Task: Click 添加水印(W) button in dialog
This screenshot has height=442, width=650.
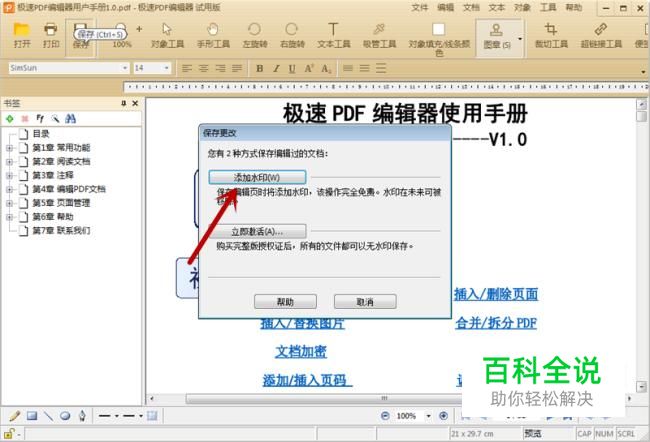Action: click(x=257, y=177)
